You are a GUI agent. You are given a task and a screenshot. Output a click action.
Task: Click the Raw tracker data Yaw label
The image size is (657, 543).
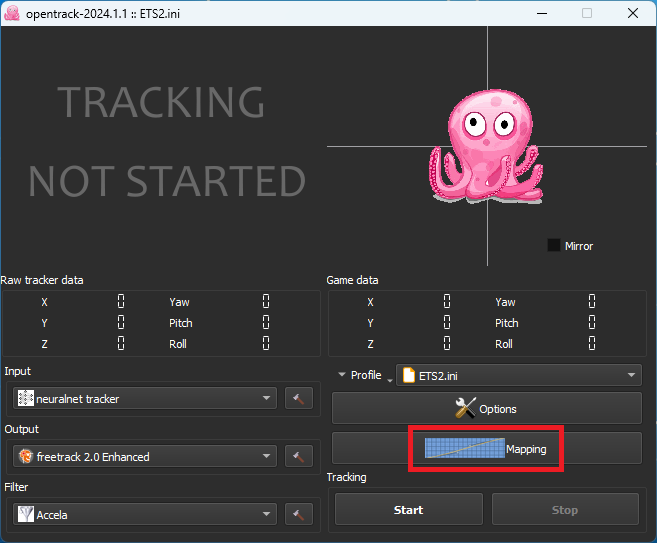click(x=179, y=302)
